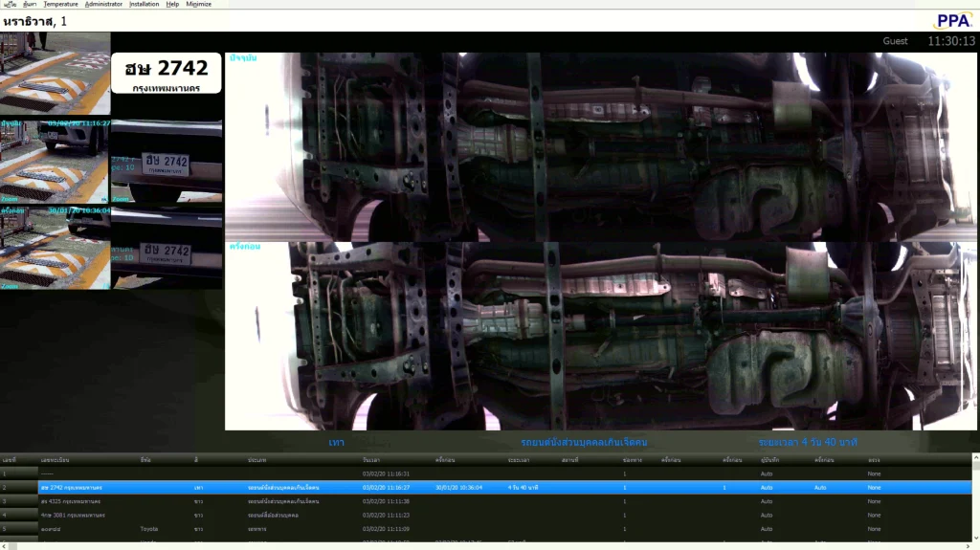Open the Temperature menu
The height and width of the screenshot is (550, 980).
click(x=60, y=4)
